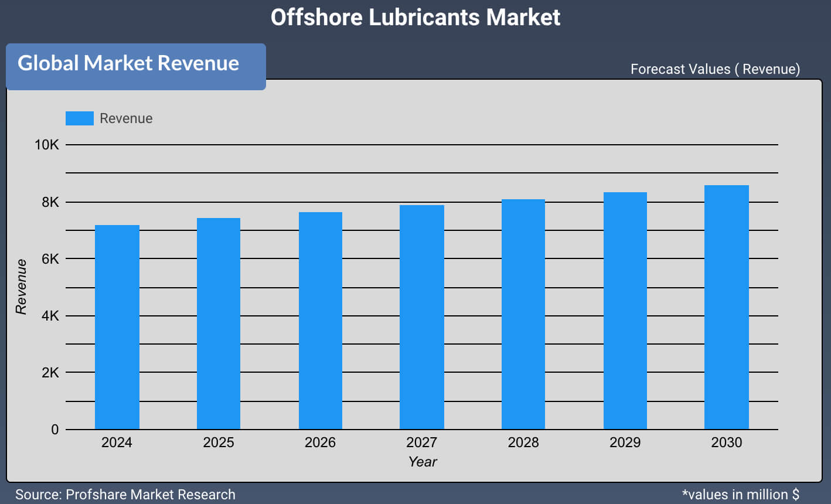831x504 pixels.
Task: Click the '2028' x-axis label
Action: tap(523, 442)
